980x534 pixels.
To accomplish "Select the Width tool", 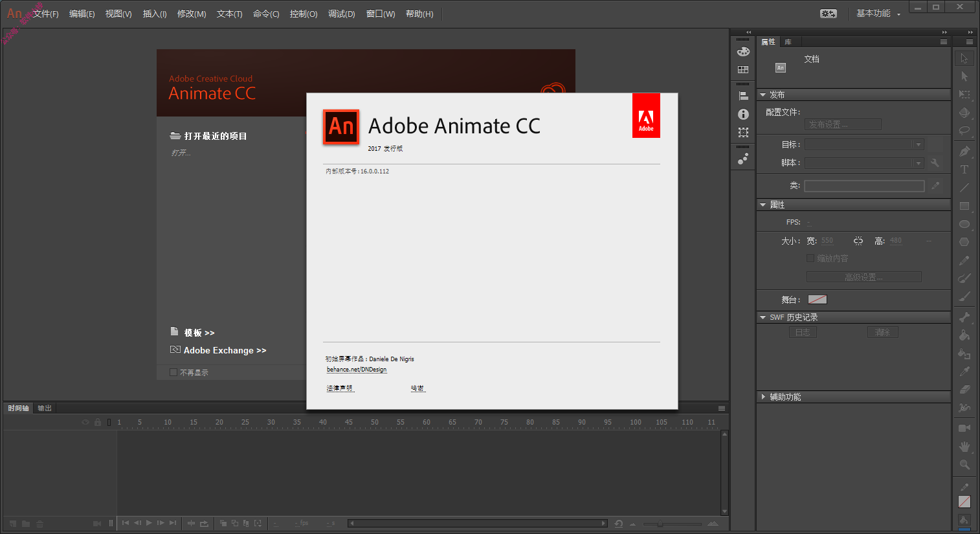I will [964, 408].
